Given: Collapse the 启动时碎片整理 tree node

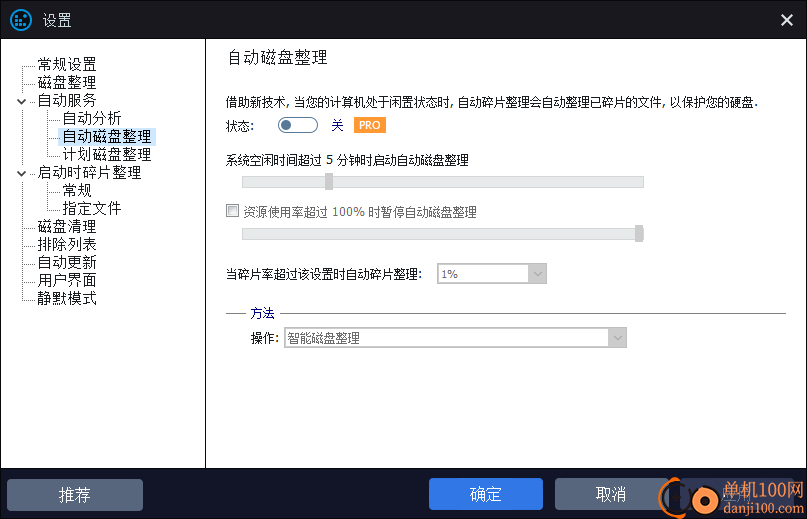Looking at the screenshot, I should pyautogui.click(x=22, y=174).
